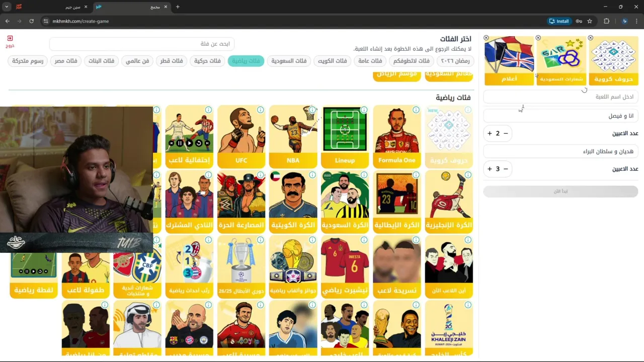
Task: Show info for الكرة السعودية category
Action: pos(364,175)
